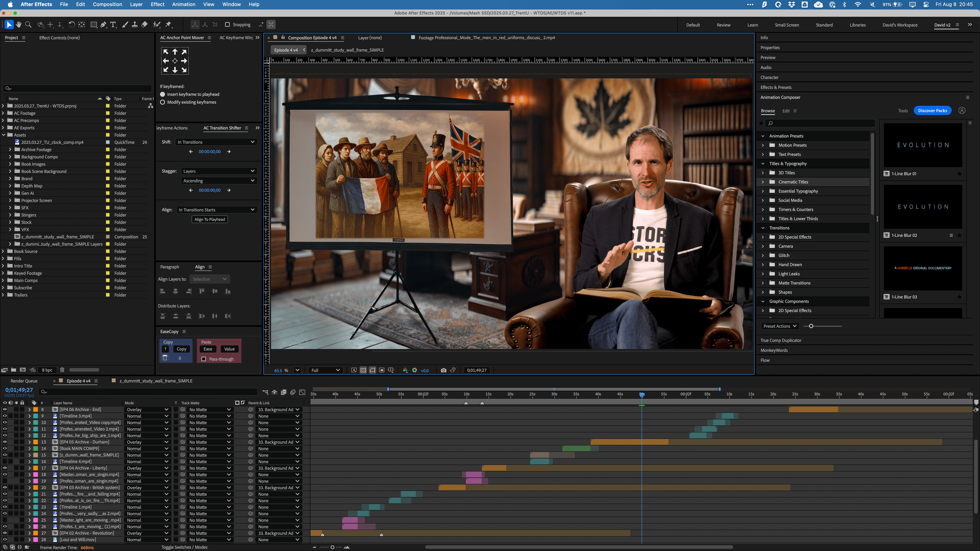This screenshot has width=980, height=551.
Task: Select the Clone Stamp tool
Action: tap(134, 24)
